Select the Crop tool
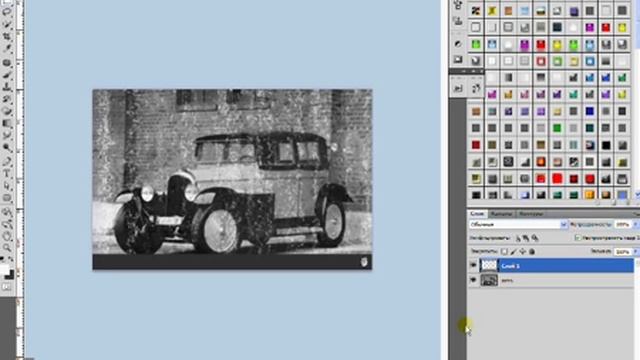640x360 pixels. tap(7, 37)
